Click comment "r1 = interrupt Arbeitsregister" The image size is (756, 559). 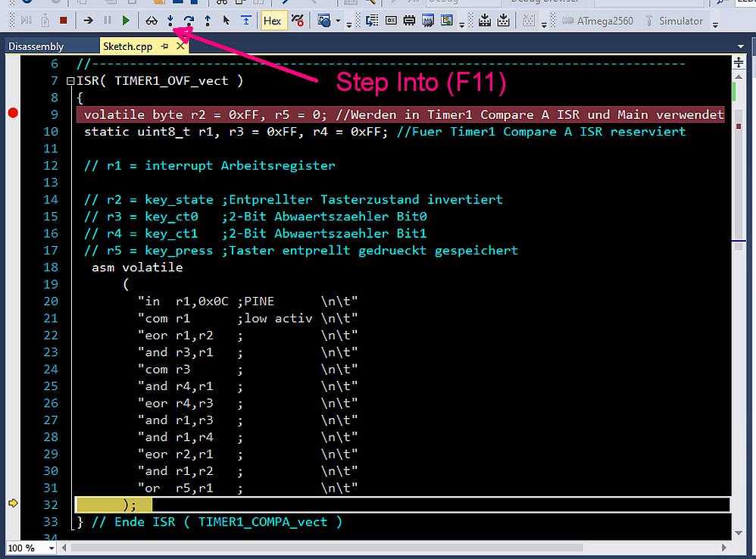pos(221,166)
